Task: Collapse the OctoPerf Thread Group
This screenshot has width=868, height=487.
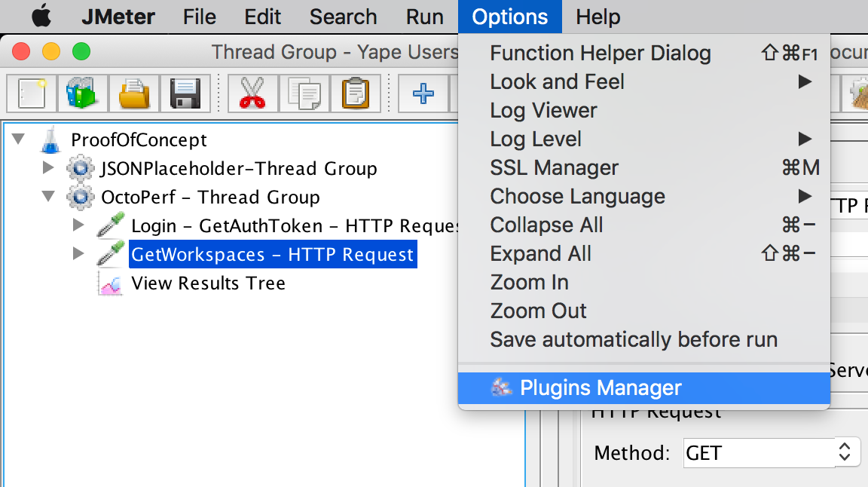Action: [x=48, y=197]
